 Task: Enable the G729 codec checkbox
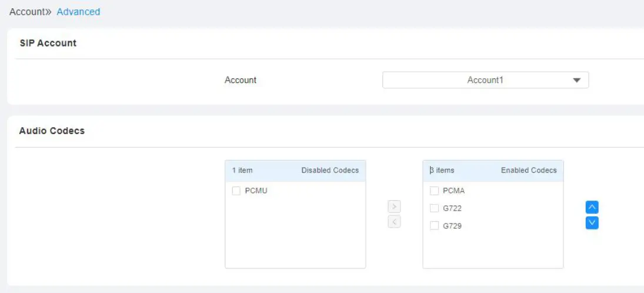tap(434, 226)
